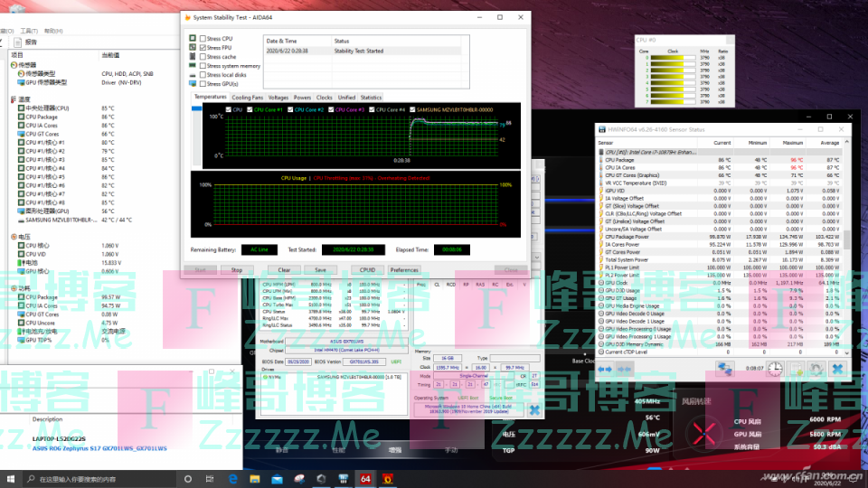Click the Stress cache icon in AIDA64
This screenshot has width=868, height=488.
[193, 56]
